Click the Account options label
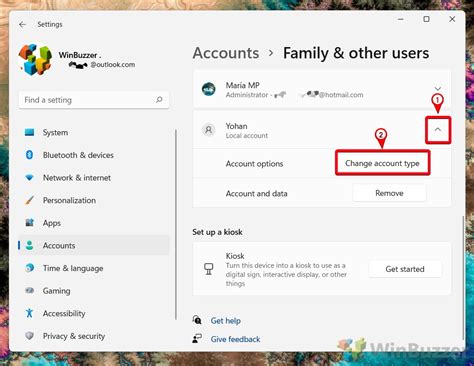The height and width of the screenshot is (366, 474). [254, 164]
